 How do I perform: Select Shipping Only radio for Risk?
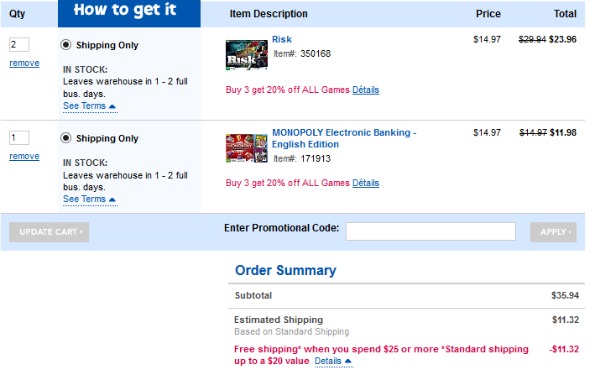[x=66, y=45]
